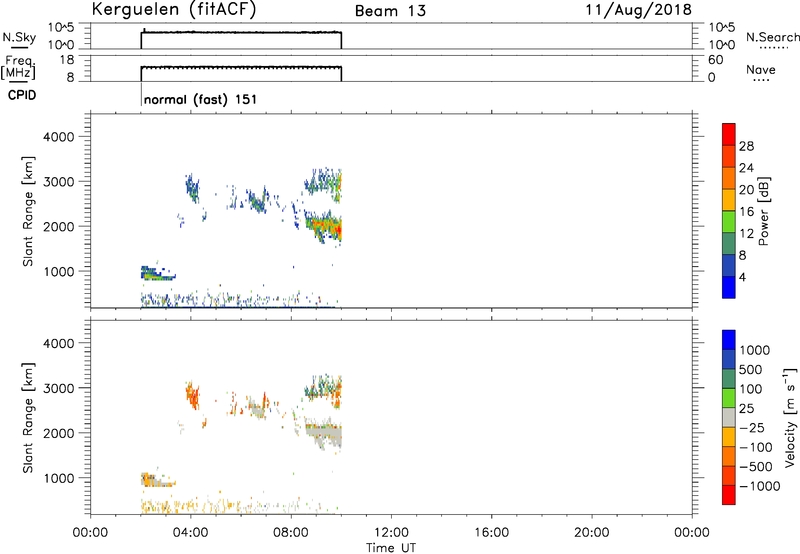Click the '-25' label on Velocity colorbar
Viewport: 800px width, 554px height.
pos(752,427)
